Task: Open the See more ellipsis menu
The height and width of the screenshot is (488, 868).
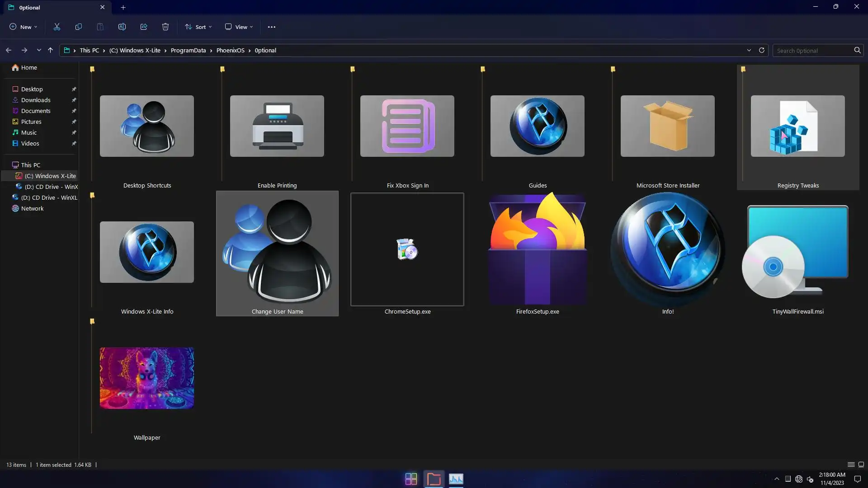Action: [x=271, y=27]
